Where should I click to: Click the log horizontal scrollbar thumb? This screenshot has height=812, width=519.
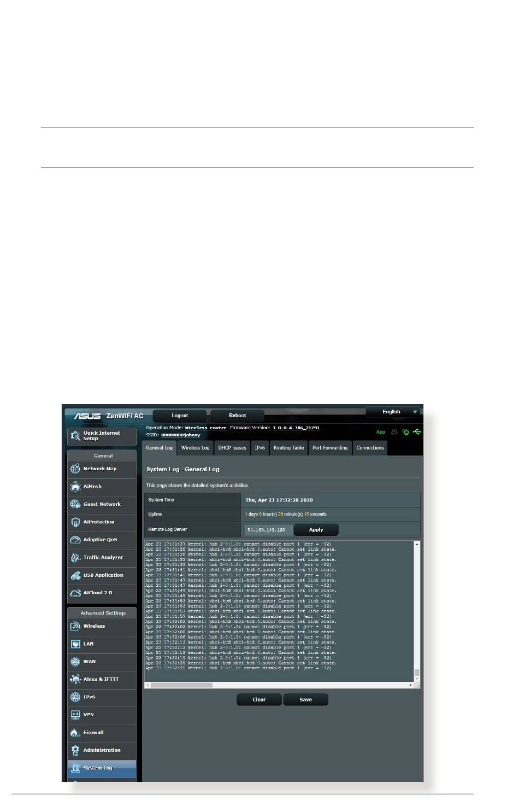pyautogui.click(x=181, y=685)
